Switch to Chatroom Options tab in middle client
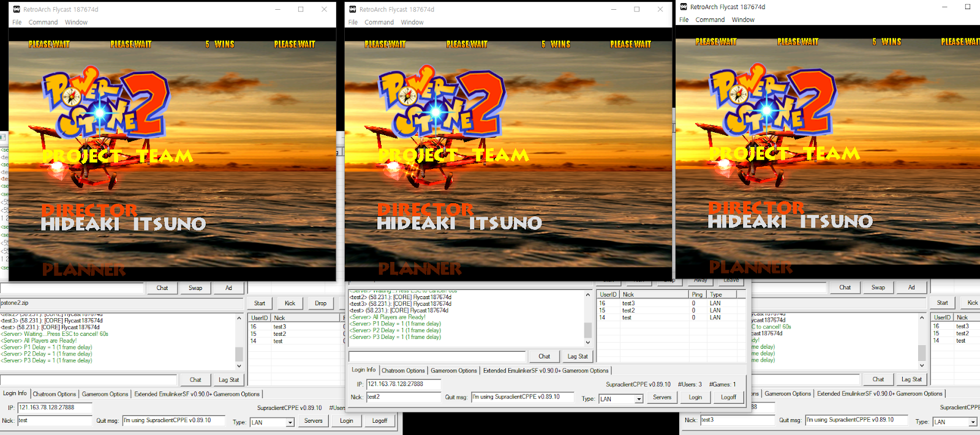The width and height of the screenshot is (980, 435). (403, 370)
